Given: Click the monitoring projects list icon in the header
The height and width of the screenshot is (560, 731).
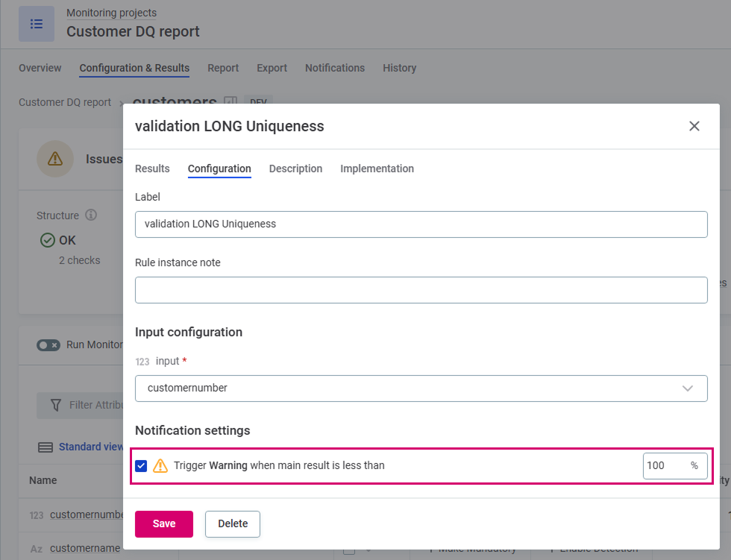Looking at the screenshot, I should [36, 23].
